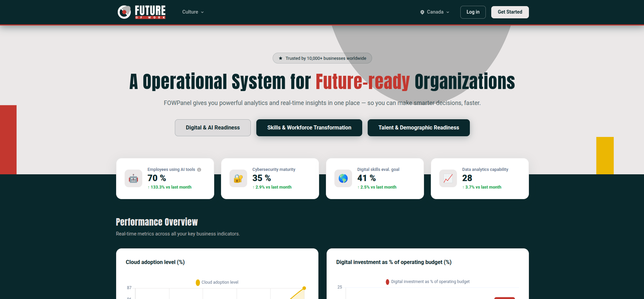Toggle Cloud adoption level legend item
The height and width of the screenshot is (299, 644).
click(217, 282)
